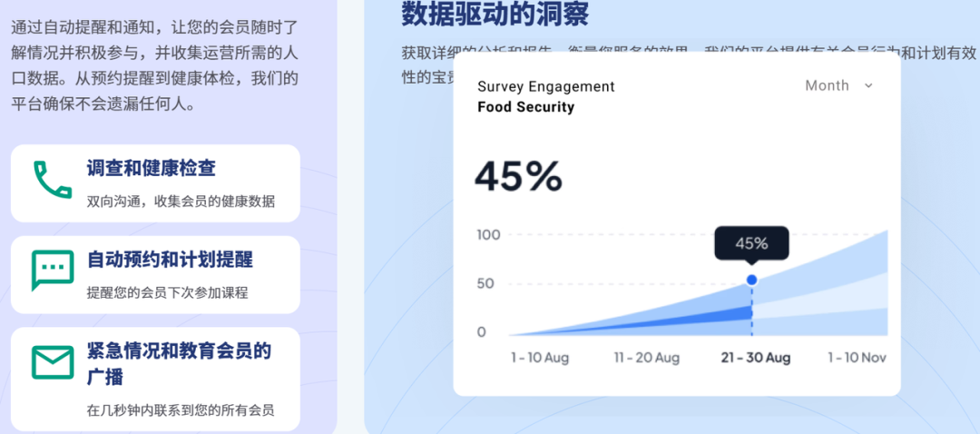Click the green phone icon

53,180
